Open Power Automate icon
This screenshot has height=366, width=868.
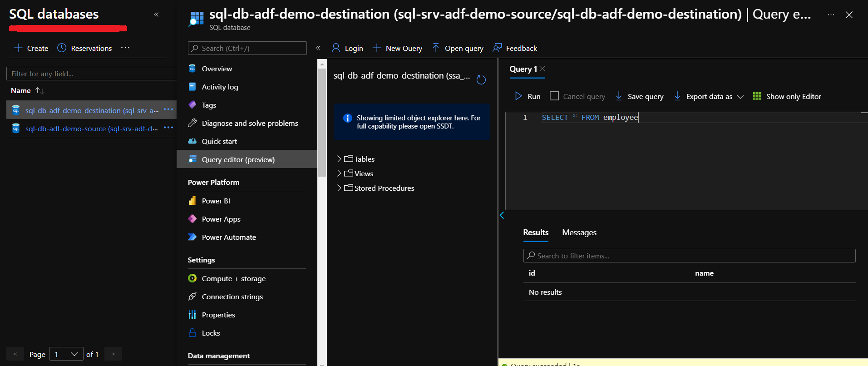[192, 237]
